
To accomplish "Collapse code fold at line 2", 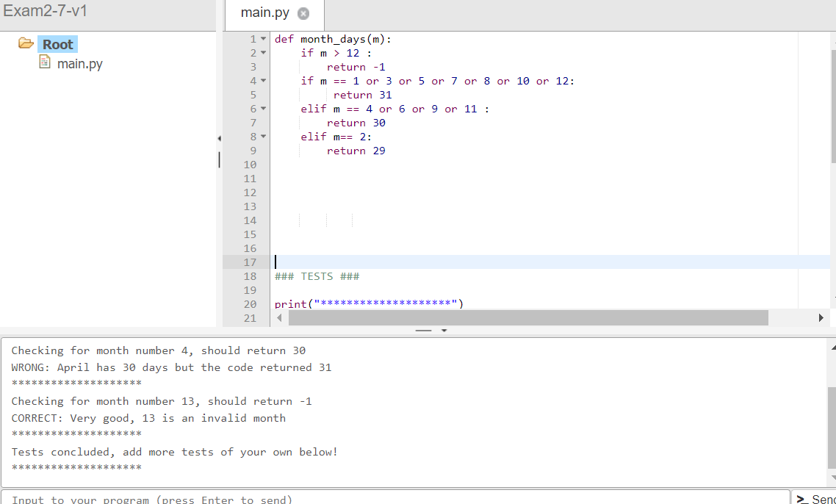I will click(263, 53).
